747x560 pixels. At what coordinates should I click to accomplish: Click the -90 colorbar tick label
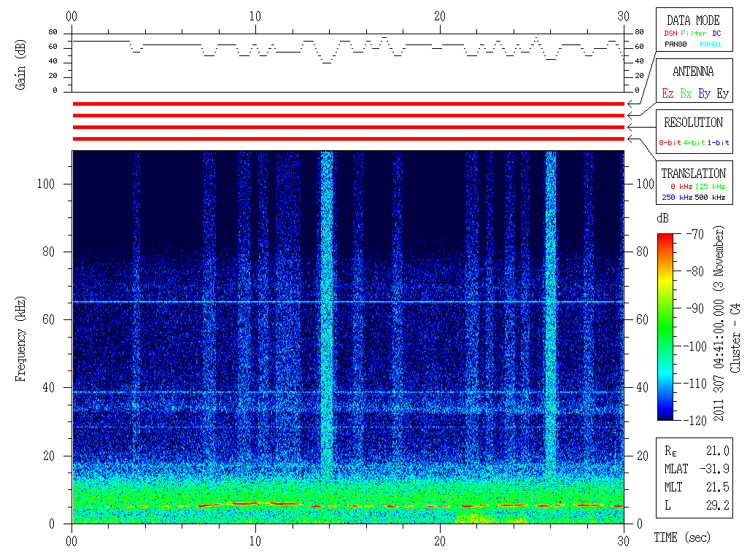[x=695, y=308]
